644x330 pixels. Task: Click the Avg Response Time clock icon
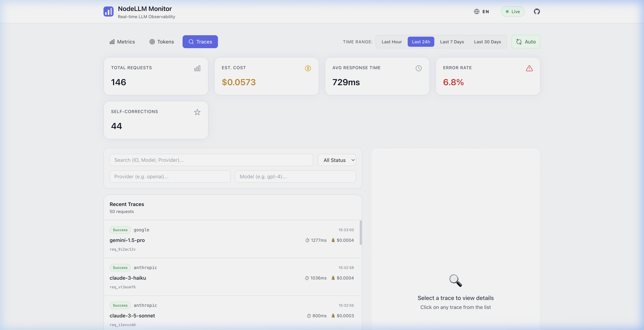[x=418, y=68]
